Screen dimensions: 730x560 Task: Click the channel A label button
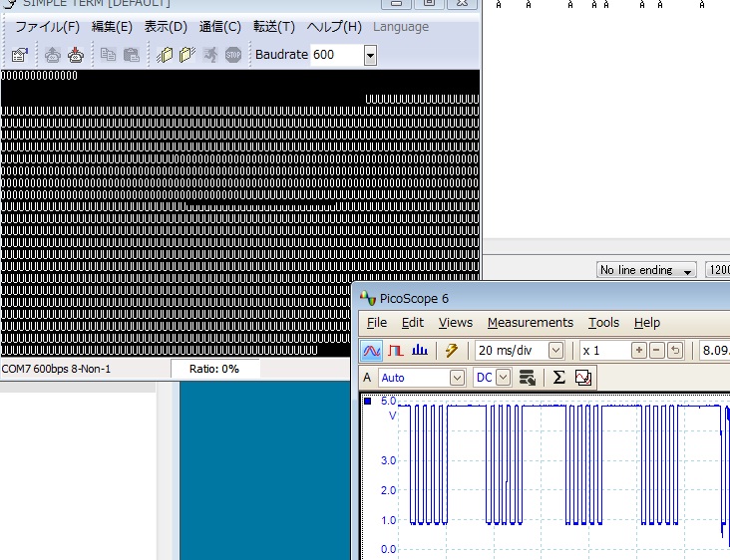click(367, 378)
